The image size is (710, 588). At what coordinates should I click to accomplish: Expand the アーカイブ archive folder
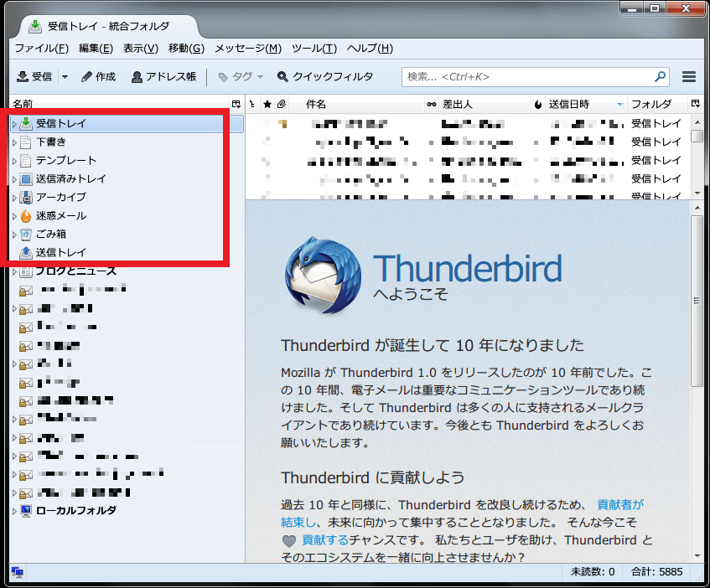[x=14, y=198]
